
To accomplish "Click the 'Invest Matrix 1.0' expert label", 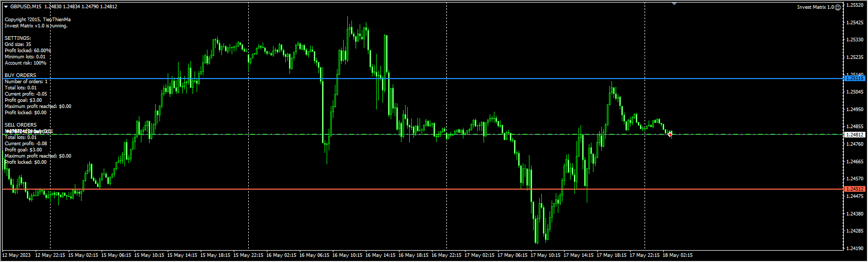I will tap(815, 7).
